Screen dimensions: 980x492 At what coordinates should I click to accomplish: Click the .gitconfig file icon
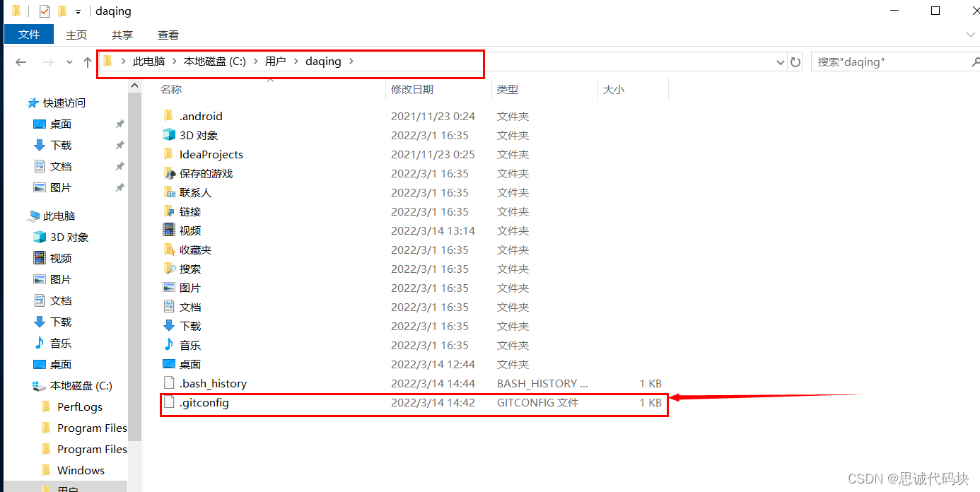(168, 402)
